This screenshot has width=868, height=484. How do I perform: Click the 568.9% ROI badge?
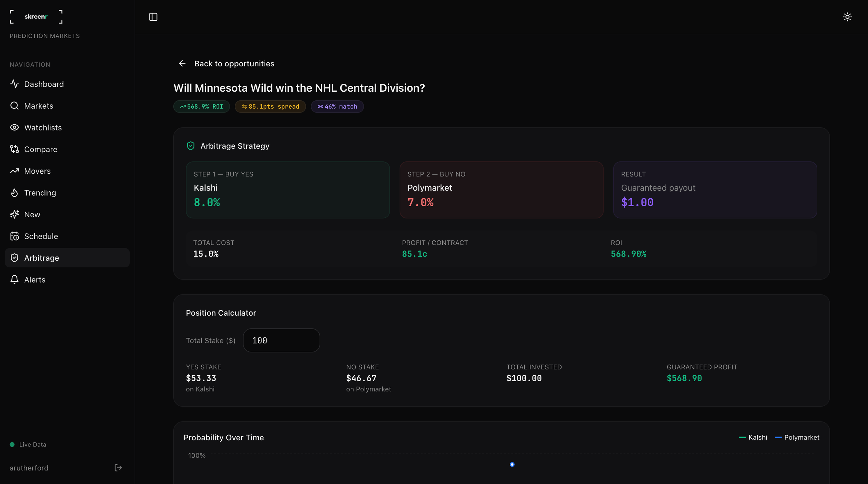click(201, 106)
